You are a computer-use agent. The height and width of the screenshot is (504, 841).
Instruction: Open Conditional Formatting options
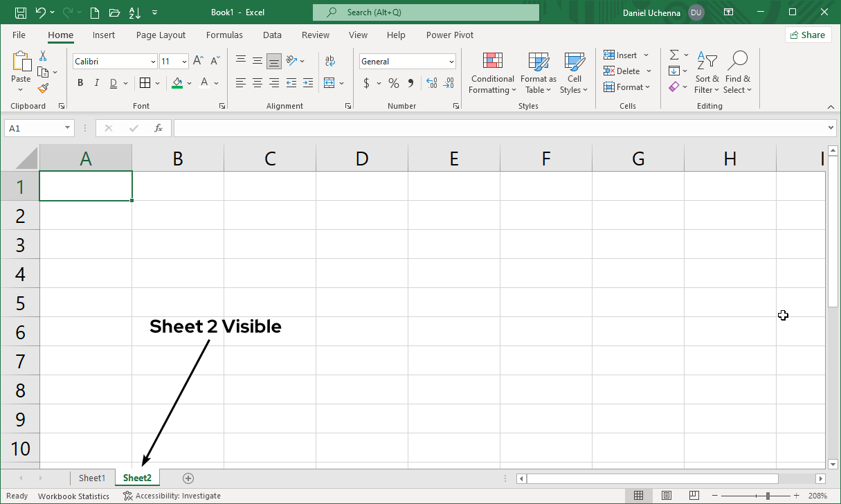[x=492, y=72]
